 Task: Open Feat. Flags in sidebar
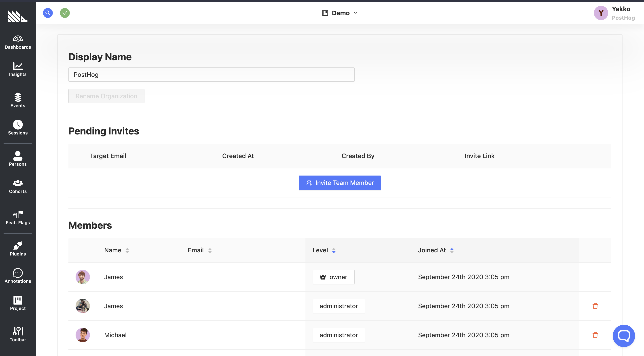pos(18,218)
